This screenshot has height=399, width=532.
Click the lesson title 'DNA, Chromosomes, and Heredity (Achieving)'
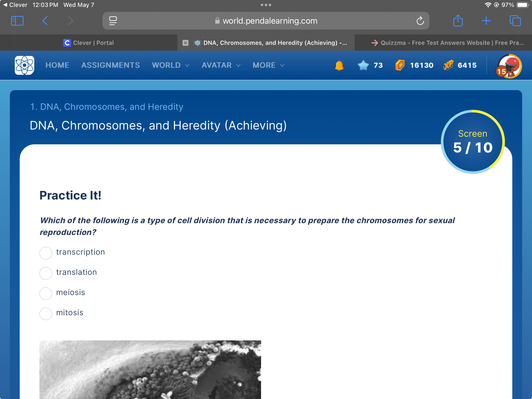tap(158, 126)
